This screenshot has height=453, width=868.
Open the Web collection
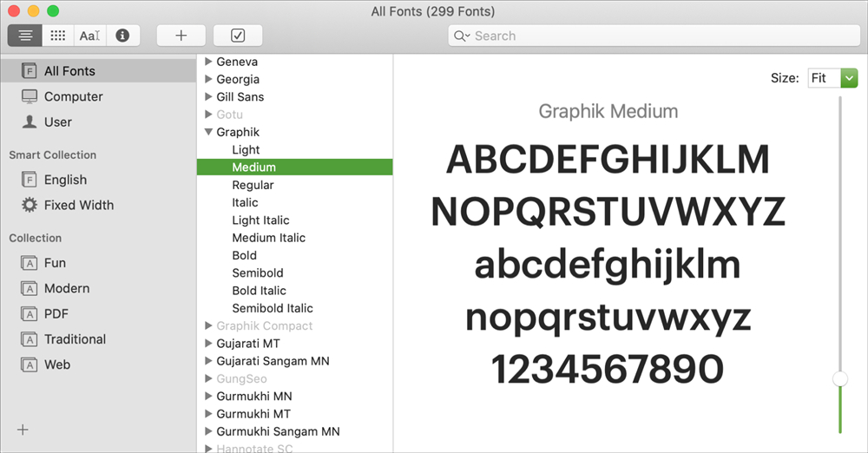pyautogui.click(x=57, y=365)
